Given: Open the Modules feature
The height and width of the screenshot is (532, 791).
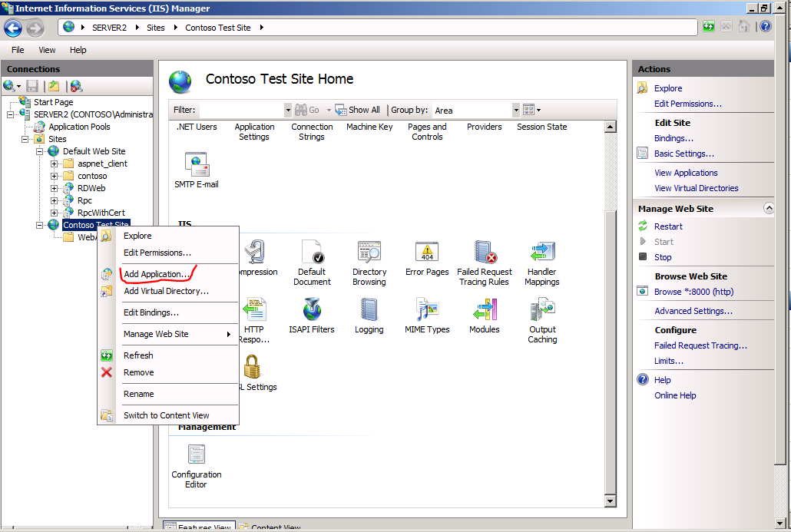Looking at the screenshot, I should (x=485, y=316).
